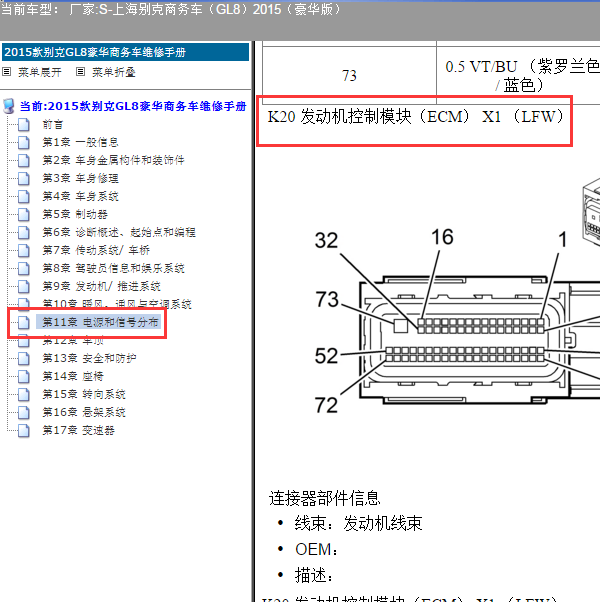Click the page icon next to 第11章 电源和信号分布
Screen dimensions: 600x602
point(24,322)
